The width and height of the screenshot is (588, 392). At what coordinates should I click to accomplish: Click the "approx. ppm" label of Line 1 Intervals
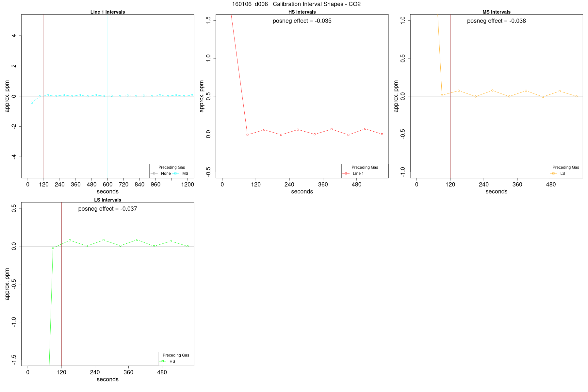7,96
